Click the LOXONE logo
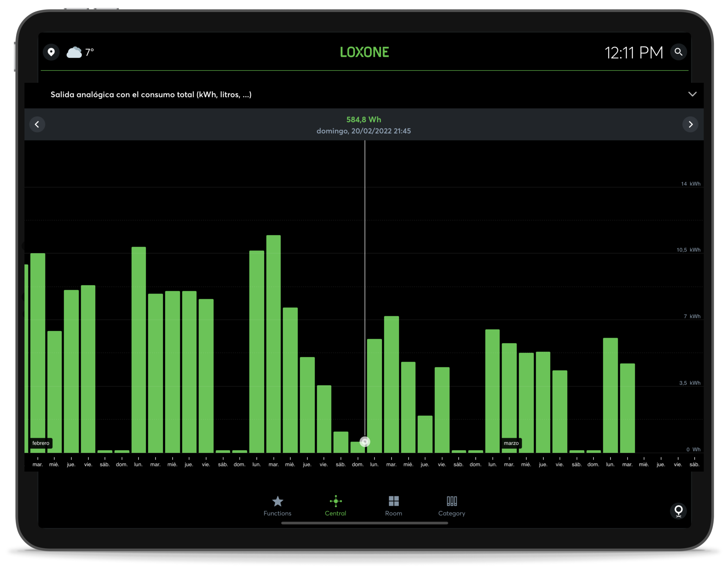Image resolution: width=728 pixels, height=571 pixels. point(364,52)
